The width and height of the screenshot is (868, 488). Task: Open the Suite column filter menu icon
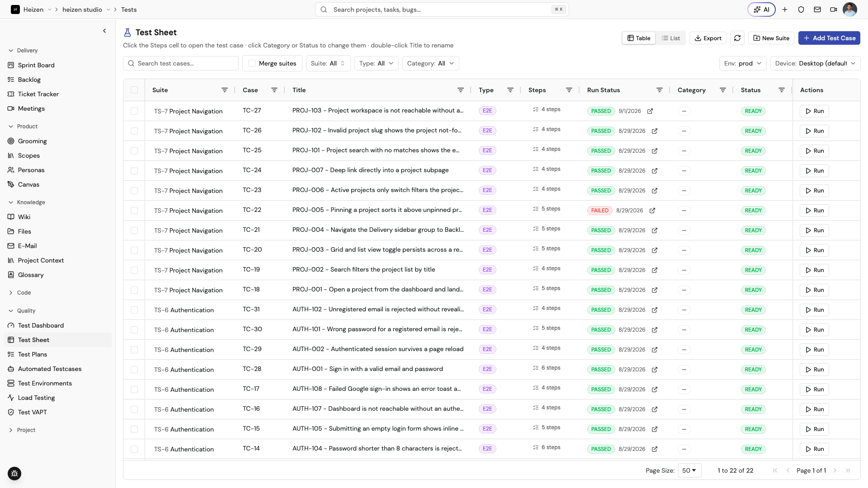point(225,90)
